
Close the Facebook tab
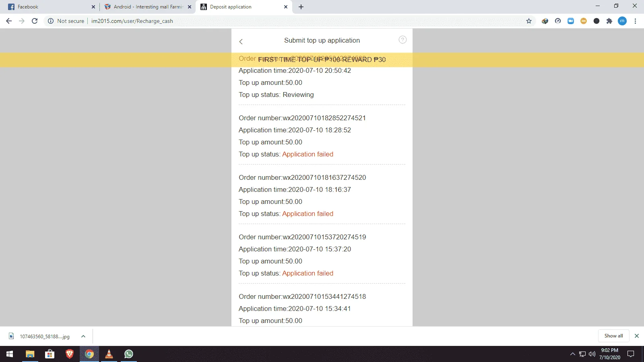pos(93,7)
